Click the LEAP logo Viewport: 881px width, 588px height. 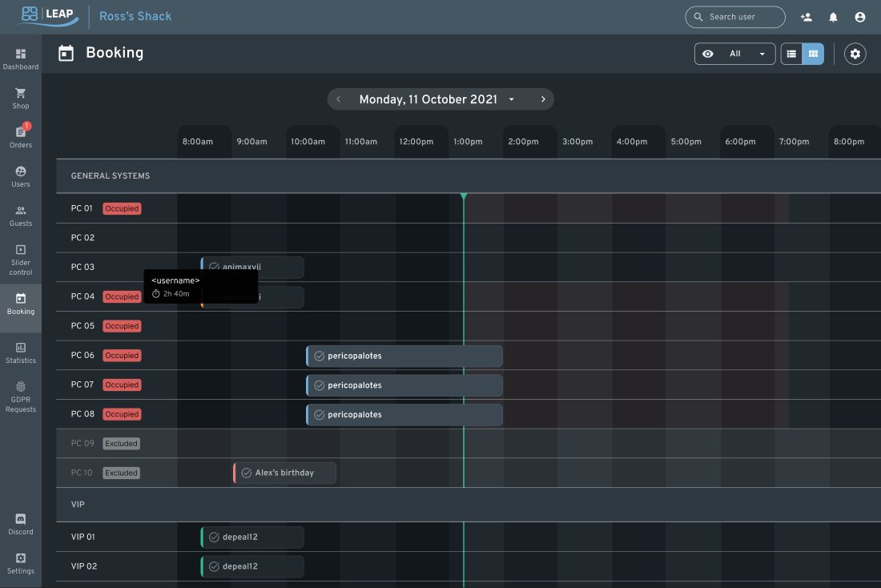coord(47,15)
